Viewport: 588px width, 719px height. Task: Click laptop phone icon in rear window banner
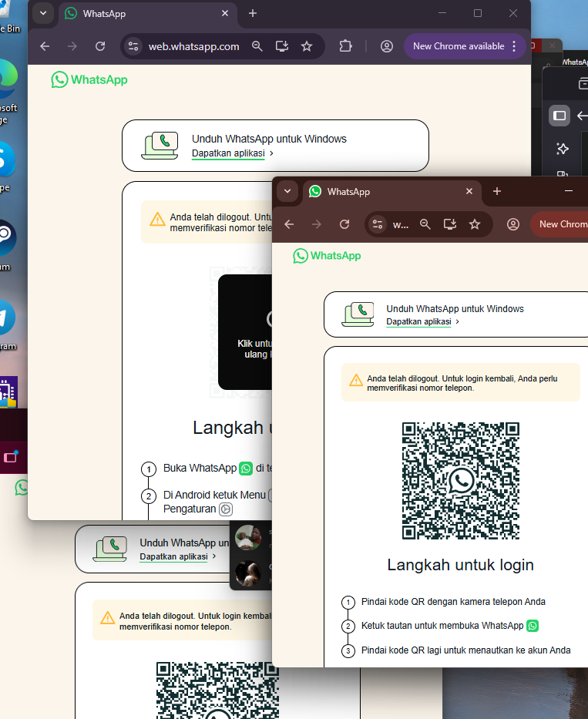[x=160, y=146]
